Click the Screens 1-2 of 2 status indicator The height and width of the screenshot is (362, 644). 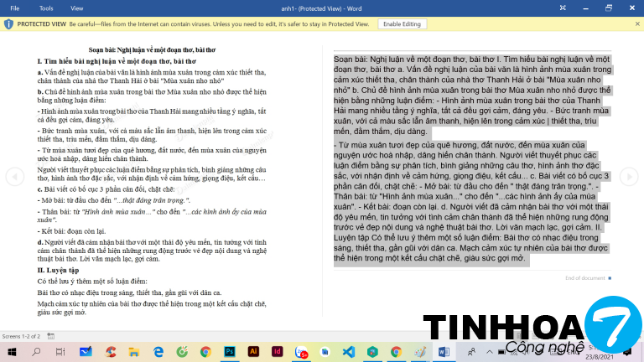[x=23, y=335]
